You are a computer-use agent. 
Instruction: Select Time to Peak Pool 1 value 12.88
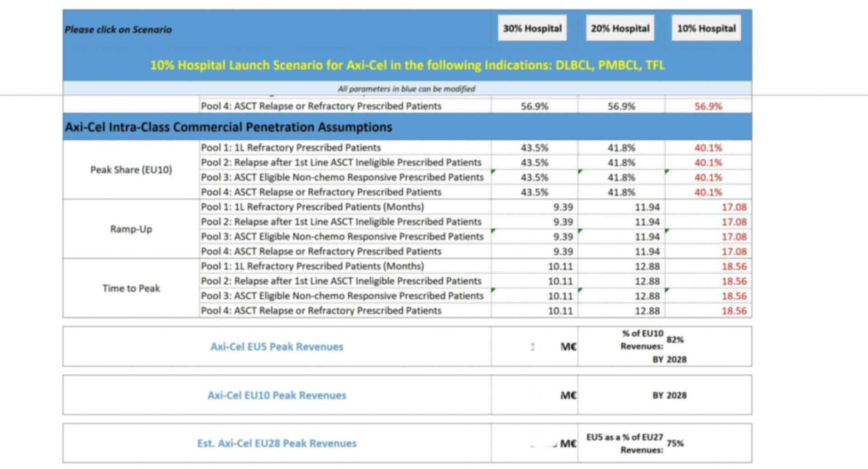coord(647,266)
